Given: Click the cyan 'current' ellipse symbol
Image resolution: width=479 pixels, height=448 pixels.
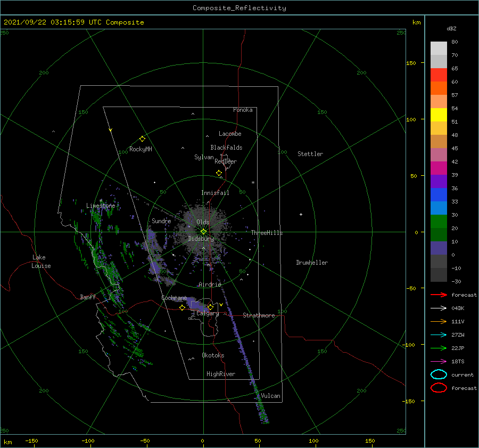Looking at the screenshot, I should click(439, 374).
